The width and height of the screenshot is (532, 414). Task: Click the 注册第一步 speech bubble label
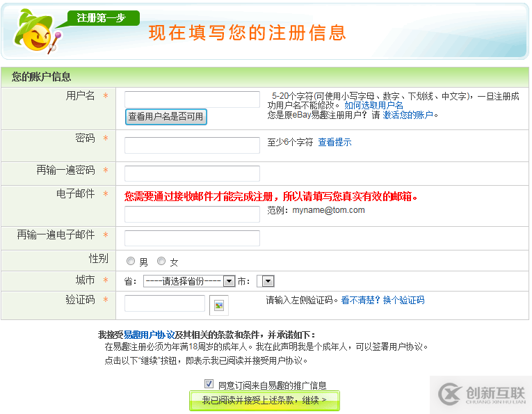[101, 17]
